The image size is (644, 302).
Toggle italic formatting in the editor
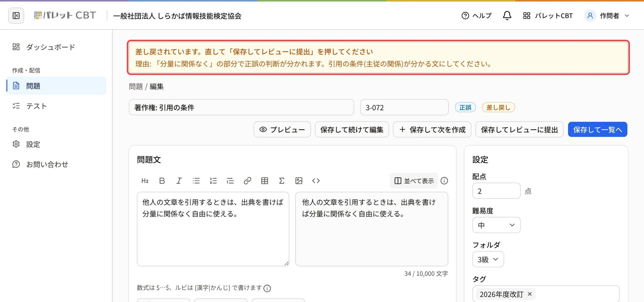point(179,181)
